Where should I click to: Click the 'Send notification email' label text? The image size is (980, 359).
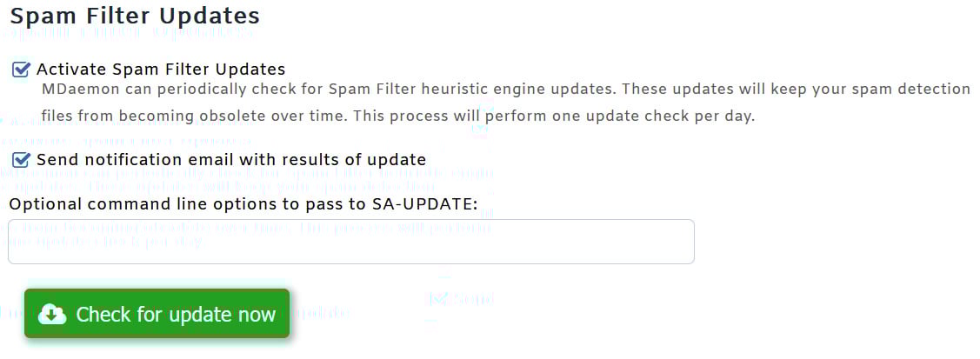(x=230, y=160)
